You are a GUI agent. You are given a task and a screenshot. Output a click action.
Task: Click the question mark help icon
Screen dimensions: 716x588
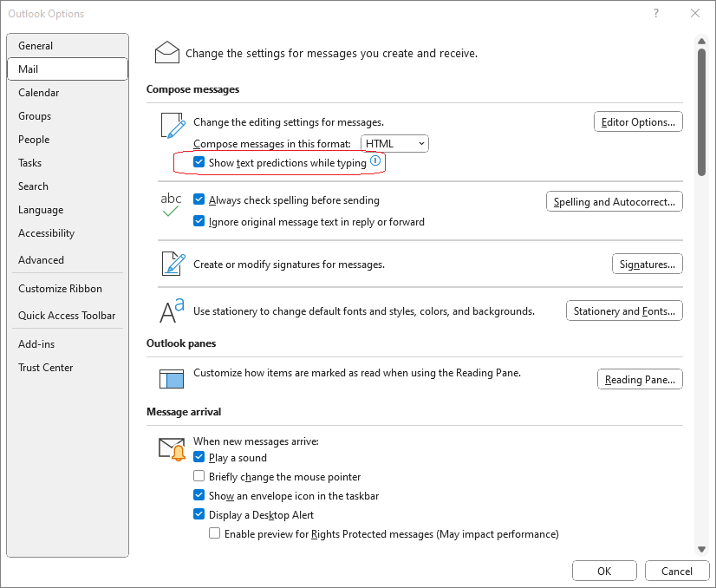[x=656, y=13]
